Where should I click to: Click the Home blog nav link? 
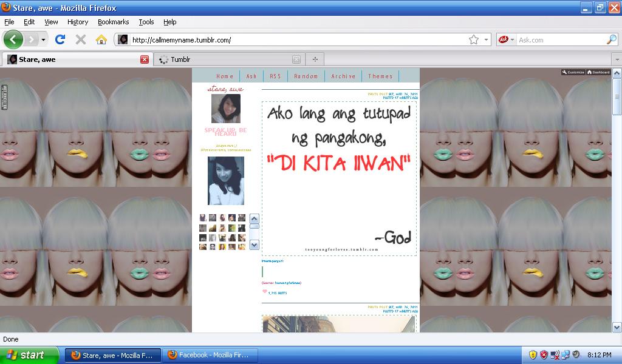click(225, 76)
